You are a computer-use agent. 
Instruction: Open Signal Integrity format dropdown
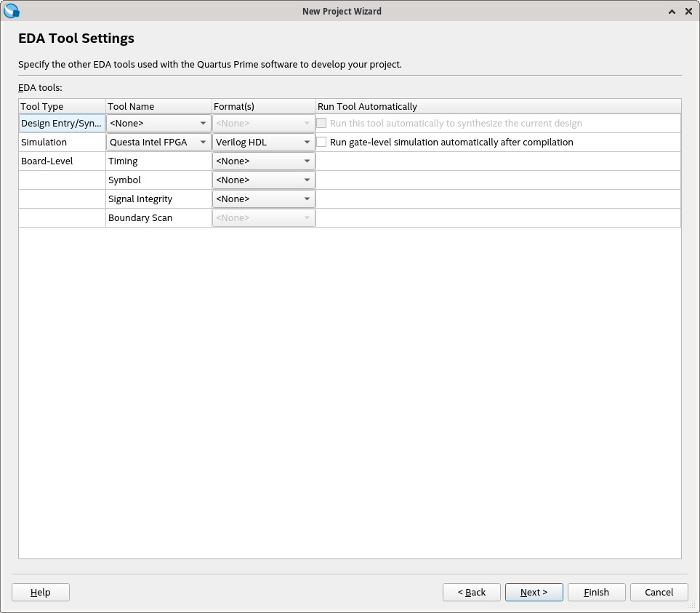[x=263, y=199]
